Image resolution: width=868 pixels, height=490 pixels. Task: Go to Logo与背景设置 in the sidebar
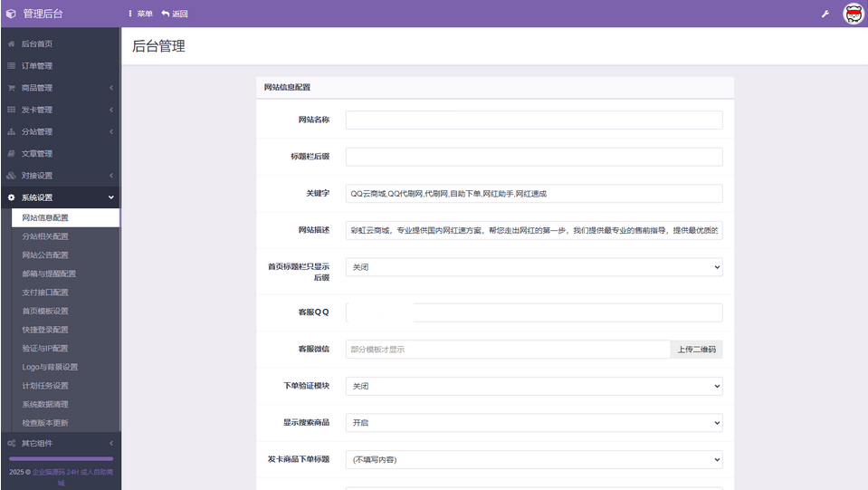coord(50,367)
